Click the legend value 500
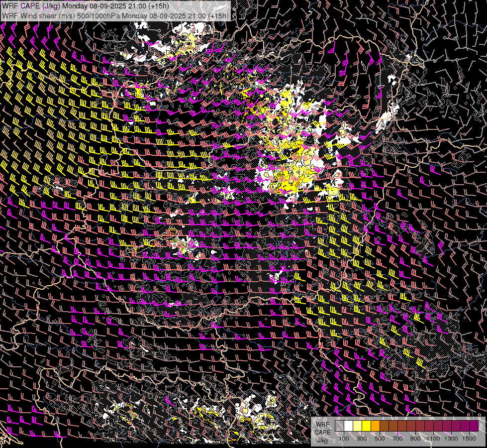Viewport: 487px width, 448px height. [x=380, y=439]
